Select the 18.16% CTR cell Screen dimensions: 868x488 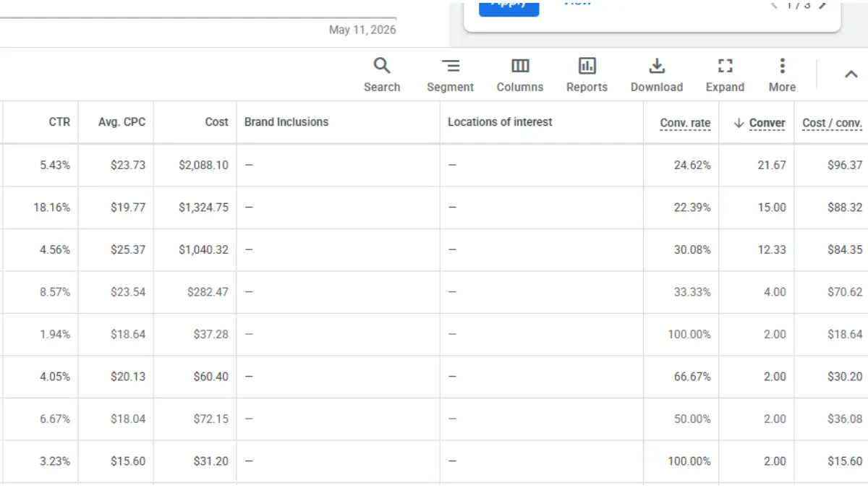tap(52, 207)
